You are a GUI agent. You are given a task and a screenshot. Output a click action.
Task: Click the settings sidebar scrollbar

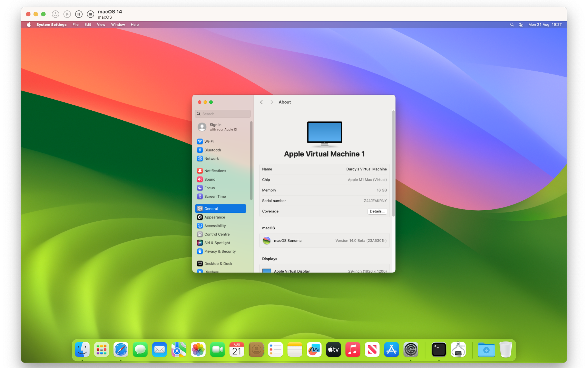tap(251, 161)
